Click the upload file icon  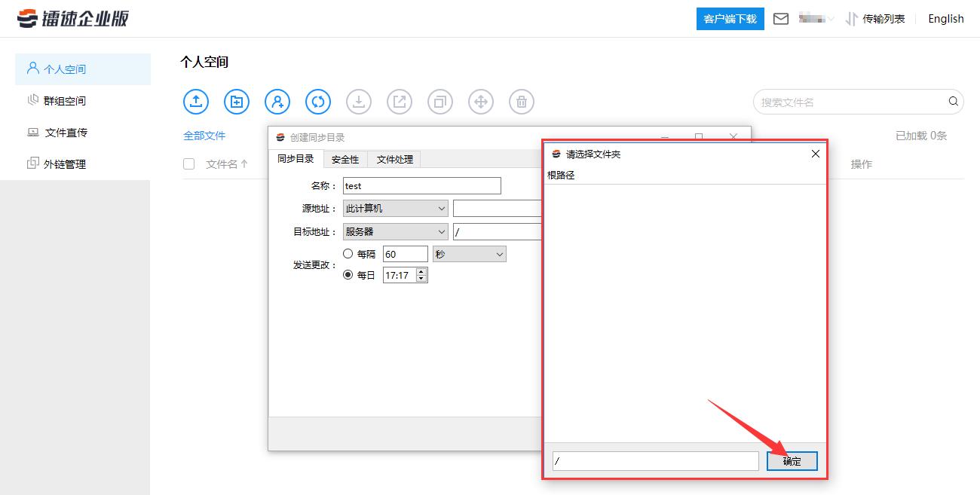(195, 101)
